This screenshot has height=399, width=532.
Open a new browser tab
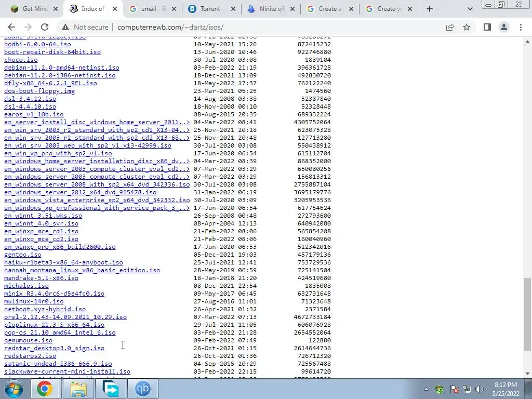pos(430,9)
